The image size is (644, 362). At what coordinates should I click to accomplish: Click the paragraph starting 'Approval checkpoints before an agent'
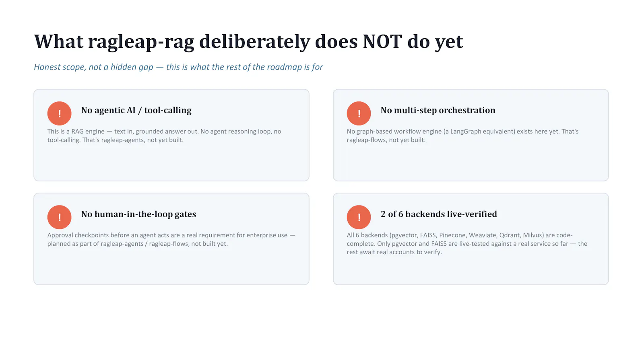point(171,239)
